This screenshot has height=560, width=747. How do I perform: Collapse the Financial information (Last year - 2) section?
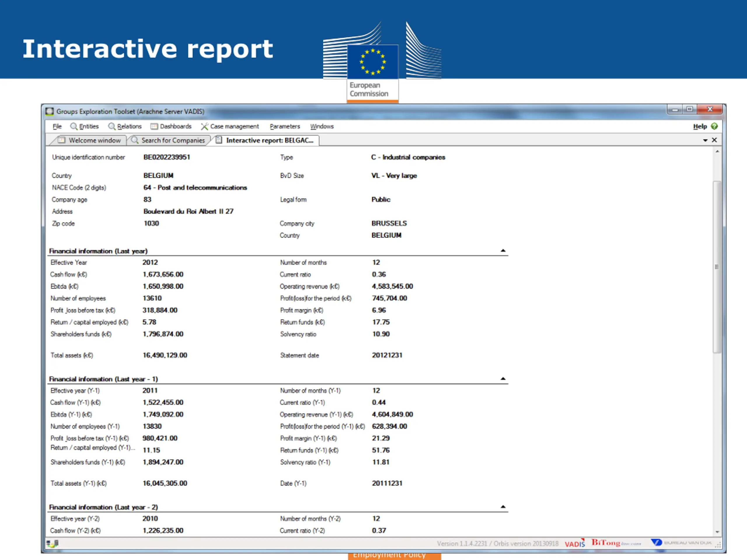503,506
